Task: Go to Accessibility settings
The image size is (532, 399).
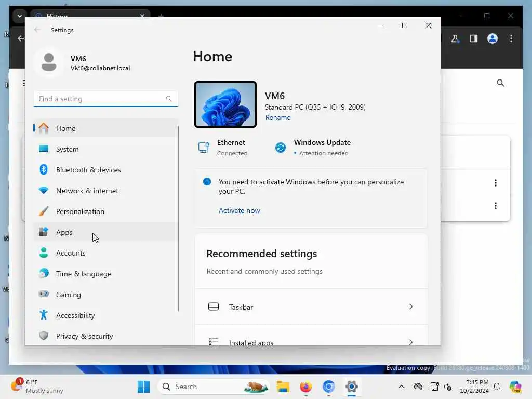Action: 105,315
